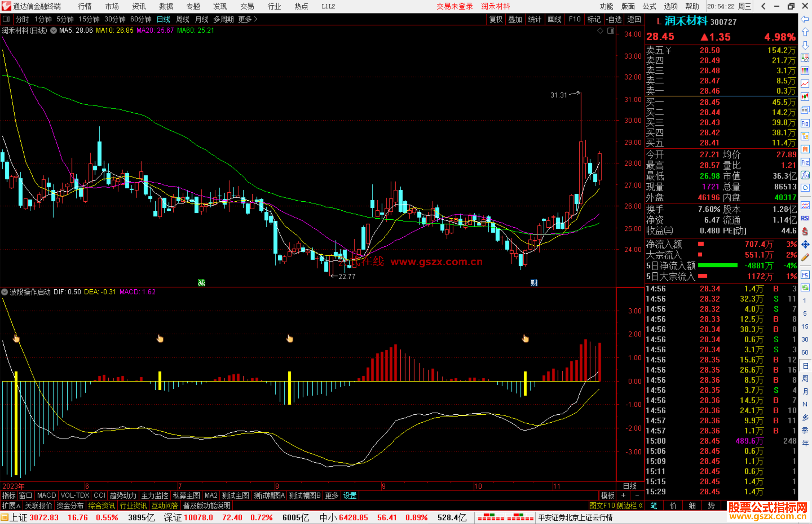
Task: Click the candlestick chart sidebar icon
Action: pyautogui.click(x=805, y=97)
